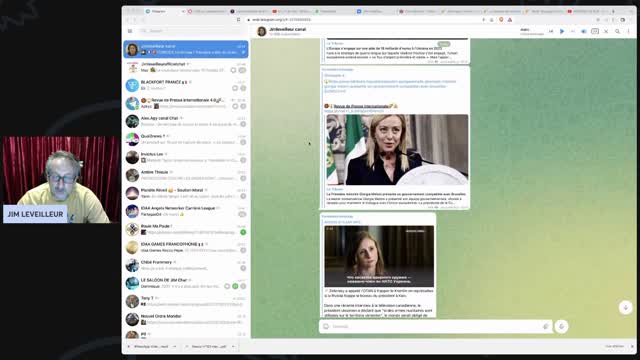Click BLACKFORT FRANCE blue avatar
The height and width of the screenshot is (360, 640).
pos(132,85)
